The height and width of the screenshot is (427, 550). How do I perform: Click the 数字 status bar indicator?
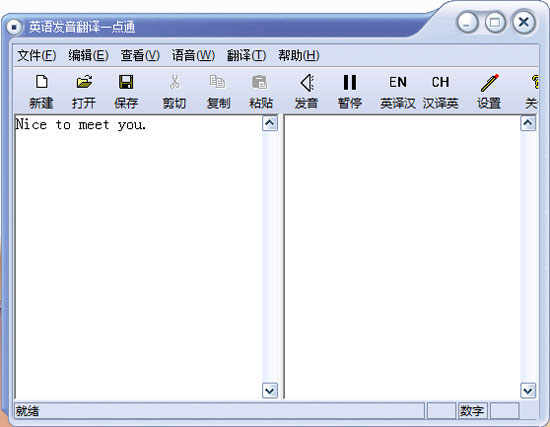click(x=472, y=411)
